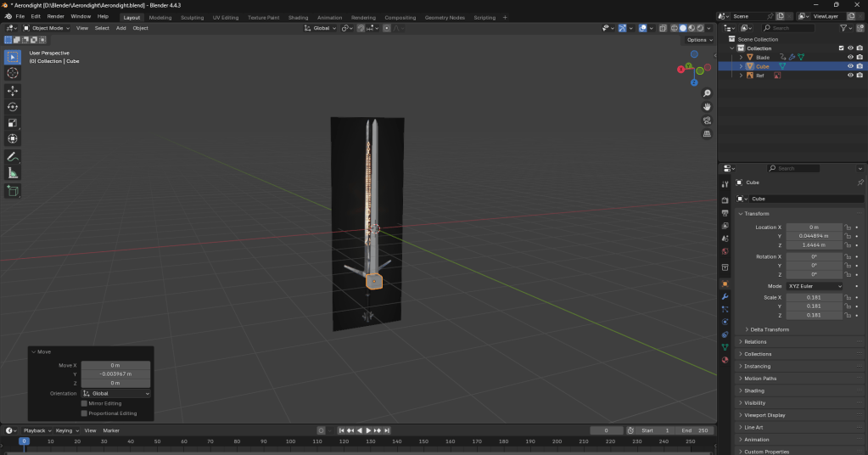The width and height of the screenshot is (868, 455).
Task: Click frame 100 on the timeline ruler
Action: 290,441
